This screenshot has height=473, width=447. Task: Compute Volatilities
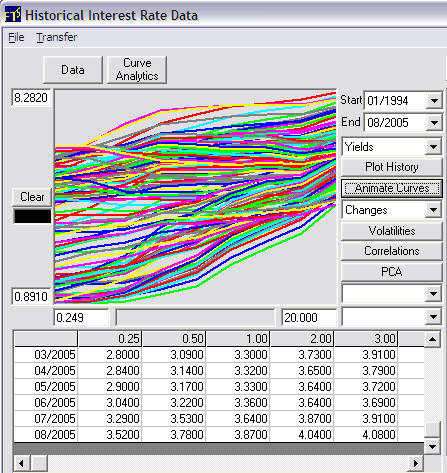click(392, 231)
